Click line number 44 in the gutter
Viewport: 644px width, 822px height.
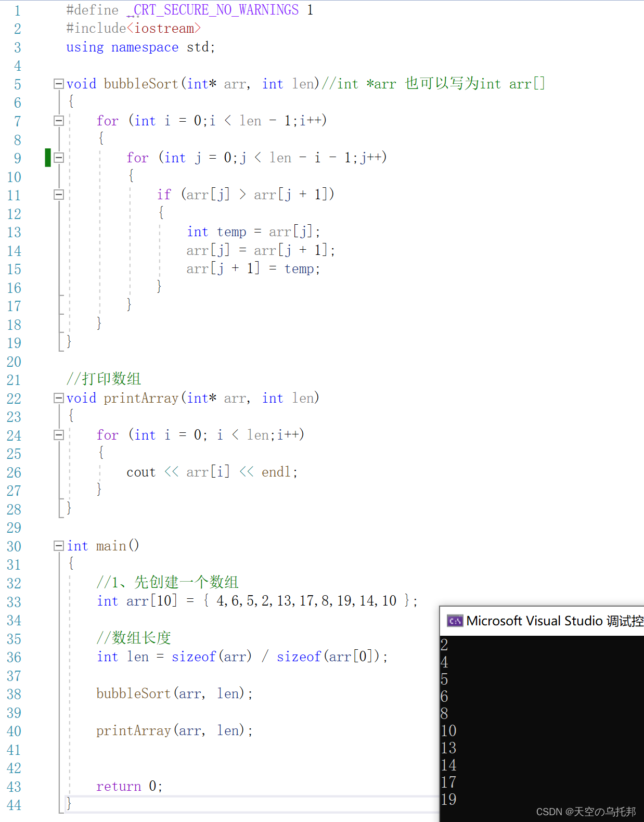point(14,805)
